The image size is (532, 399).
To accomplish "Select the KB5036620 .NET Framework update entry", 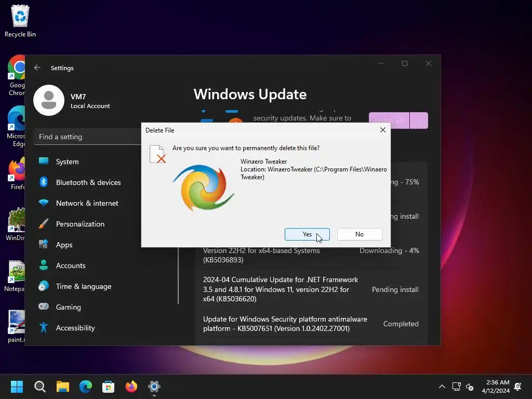I will click(311, 289).
